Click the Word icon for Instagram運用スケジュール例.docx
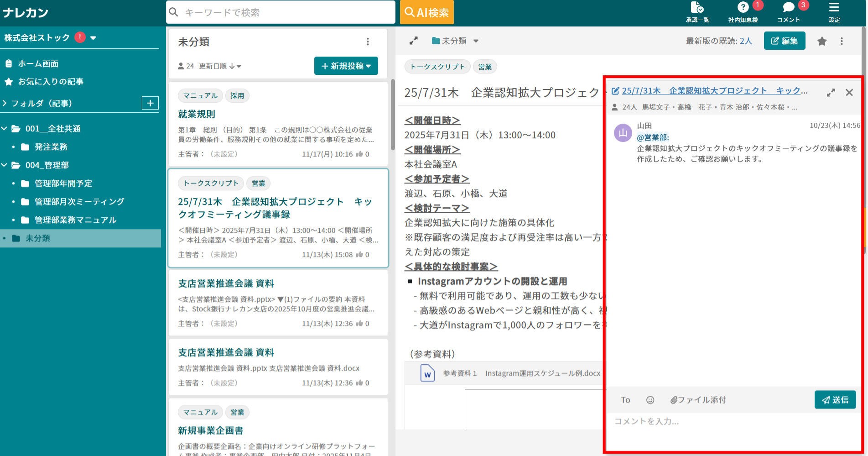868x456 pixels. (427, 373)
